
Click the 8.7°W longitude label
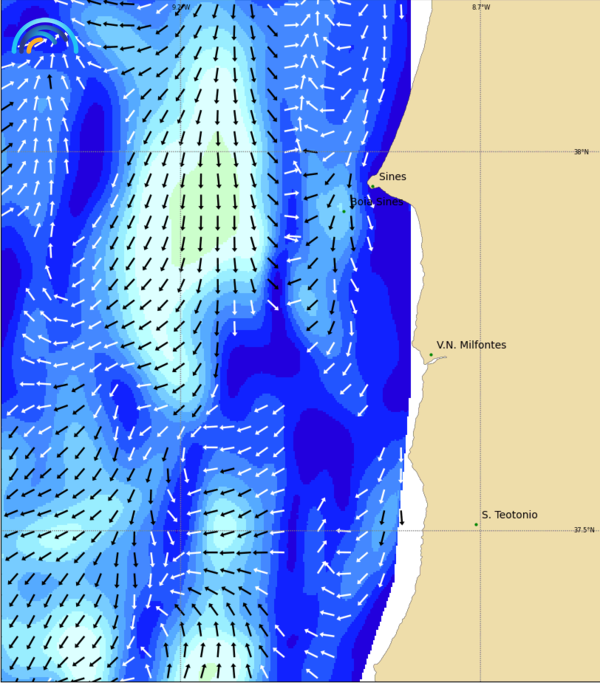[481, 7]
